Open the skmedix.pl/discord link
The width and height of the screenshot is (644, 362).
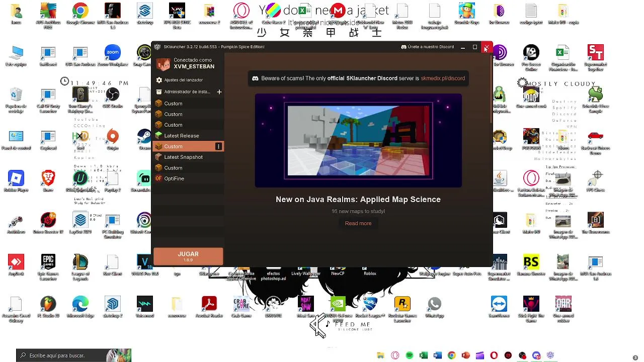(x=443, y=78)
